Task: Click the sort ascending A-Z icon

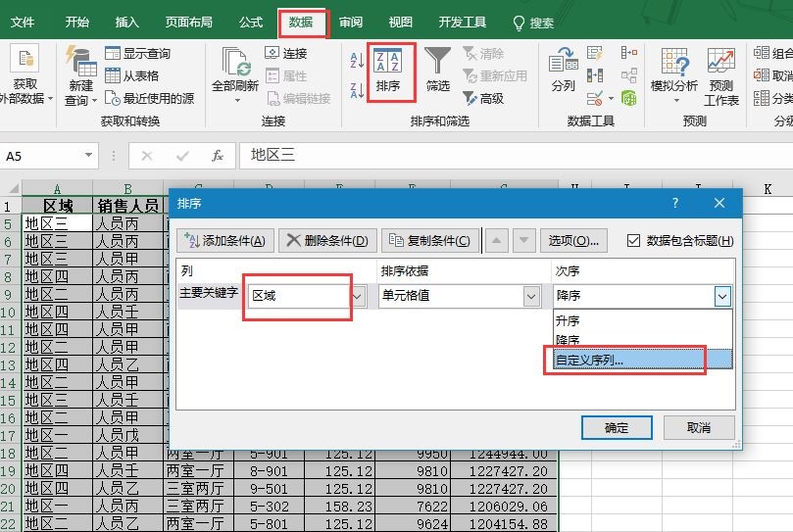Action: point(357,60)
